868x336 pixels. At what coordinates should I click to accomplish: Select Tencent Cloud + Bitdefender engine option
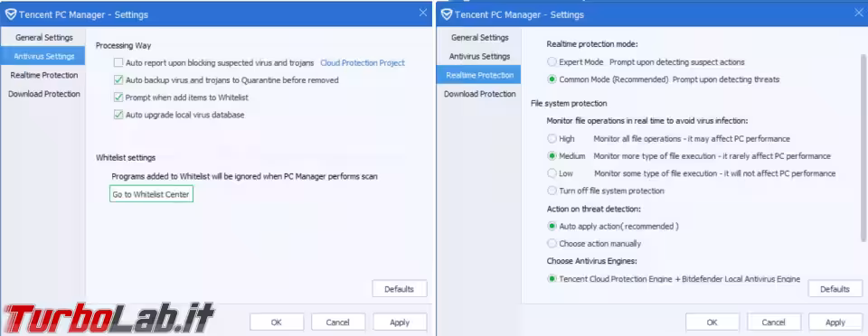coord(552,278)
